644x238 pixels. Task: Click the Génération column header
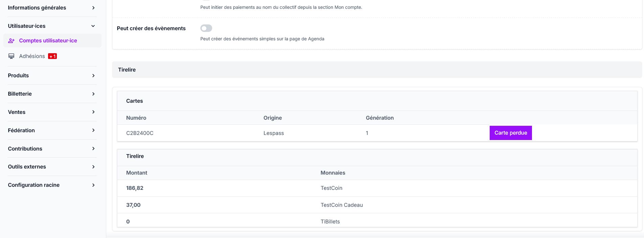click(x=379, y=118)
